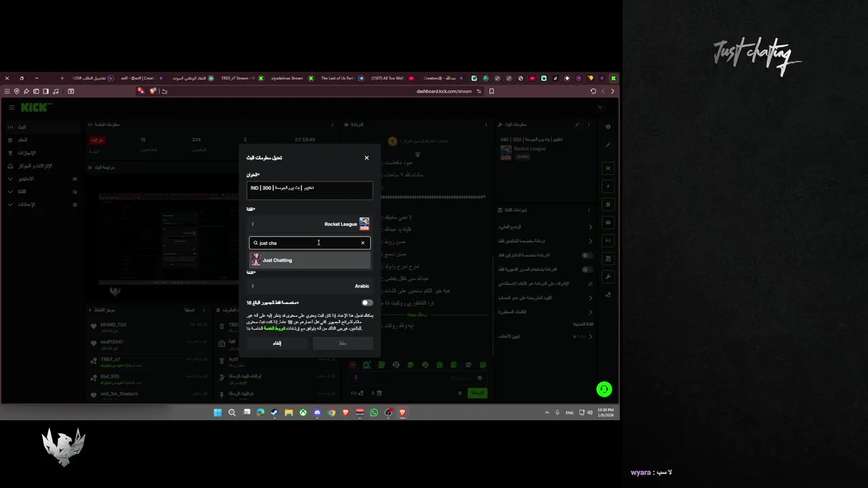Click the chat settings gear icon
The width and height of the screenshot is (868, 488).
point(460,393)
